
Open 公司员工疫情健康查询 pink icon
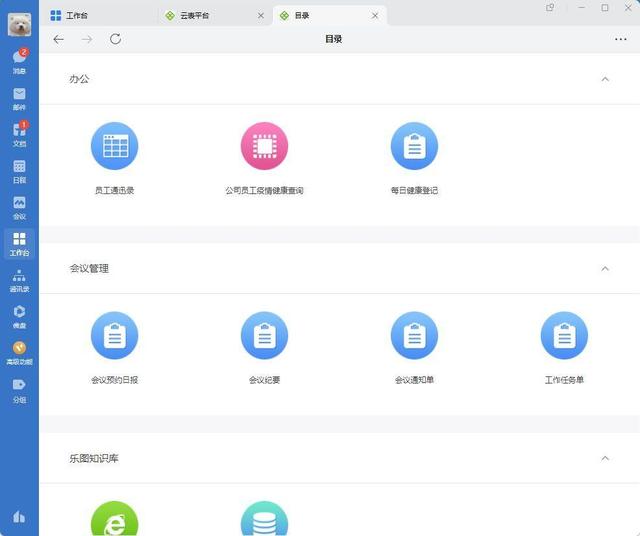[x=264, y=146]
